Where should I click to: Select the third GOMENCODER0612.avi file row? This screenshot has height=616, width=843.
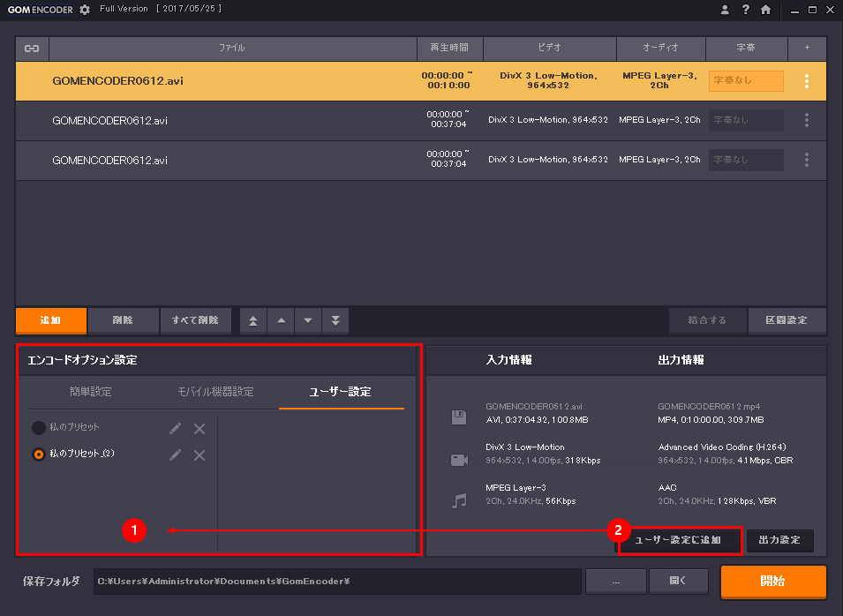pos(421,161)
